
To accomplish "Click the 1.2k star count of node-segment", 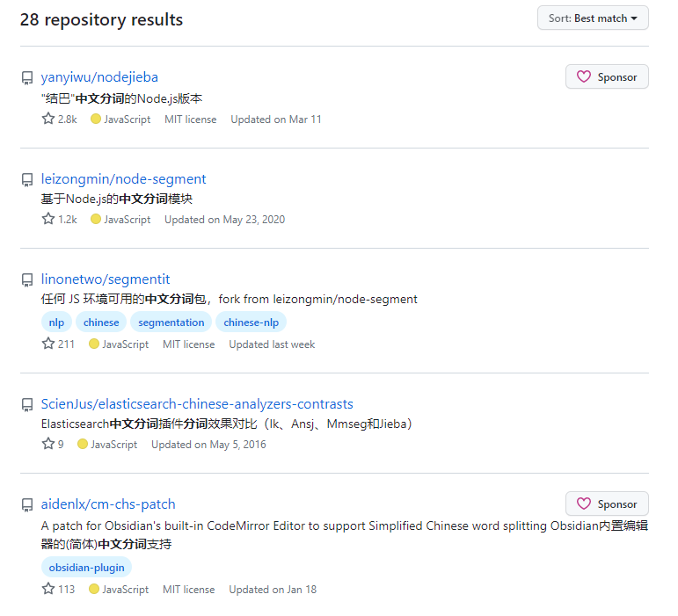I will 60,220.
